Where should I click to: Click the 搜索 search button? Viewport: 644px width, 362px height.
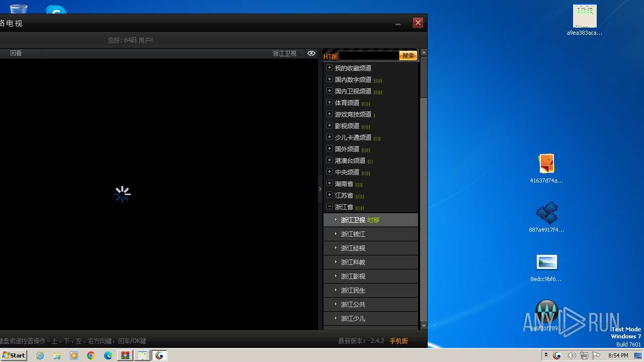pos(408,56)
